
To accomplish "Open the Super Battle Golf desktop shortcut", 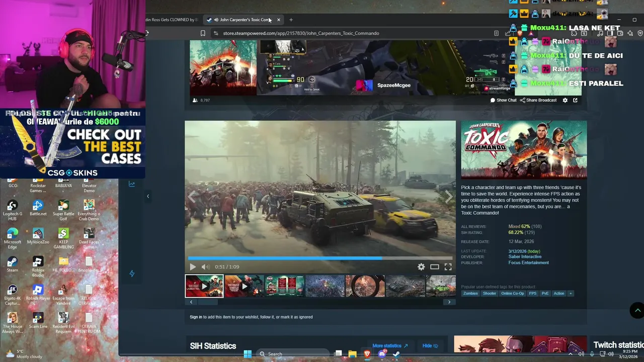I will [x=63, y=211].
